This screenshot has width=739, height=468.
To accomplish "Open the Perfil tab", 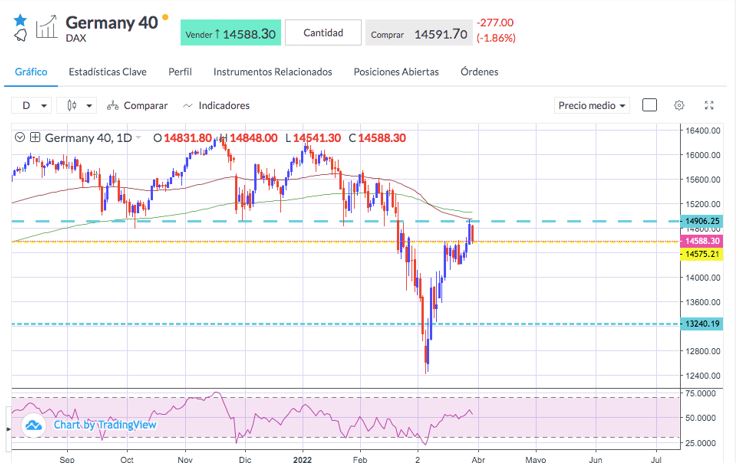I will point(180,72).
